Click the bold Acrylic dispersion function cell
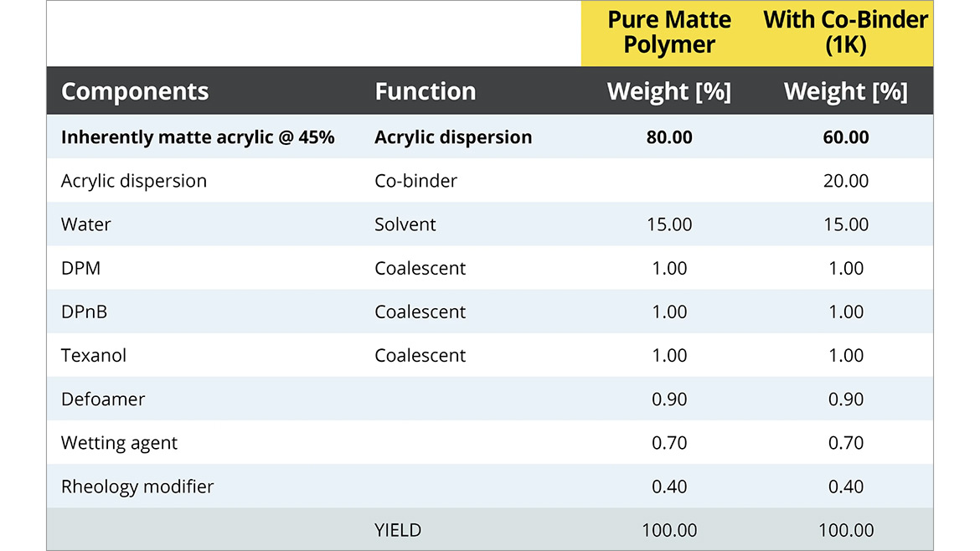The width and height of the screenshot is (980, 551). pos(452,137)
